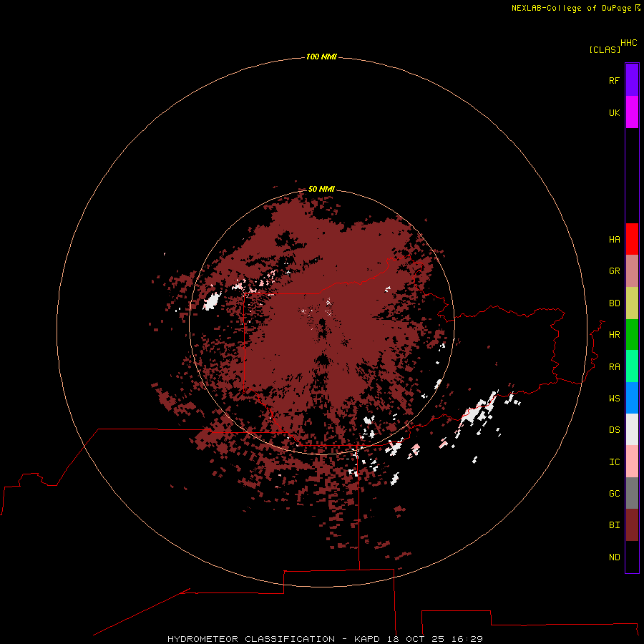
Task: Click the HR green legend swatch
Action: [x=632, y=335]
